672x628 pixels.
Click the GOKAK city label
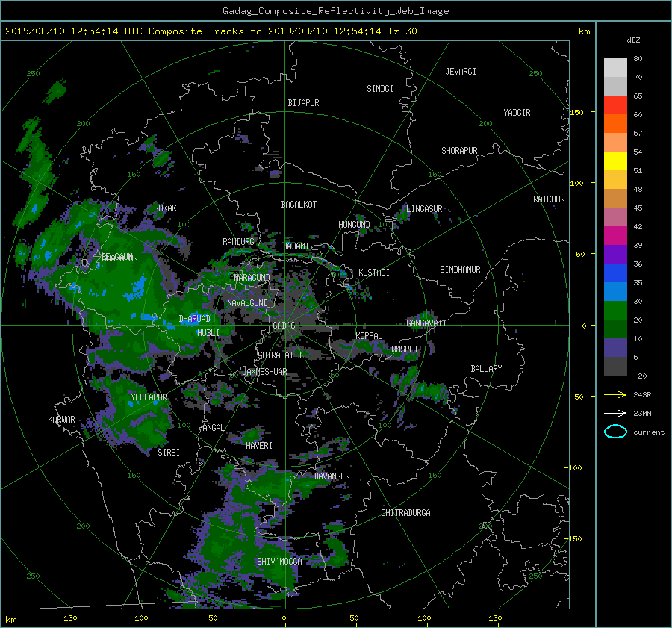pos(166,208)
